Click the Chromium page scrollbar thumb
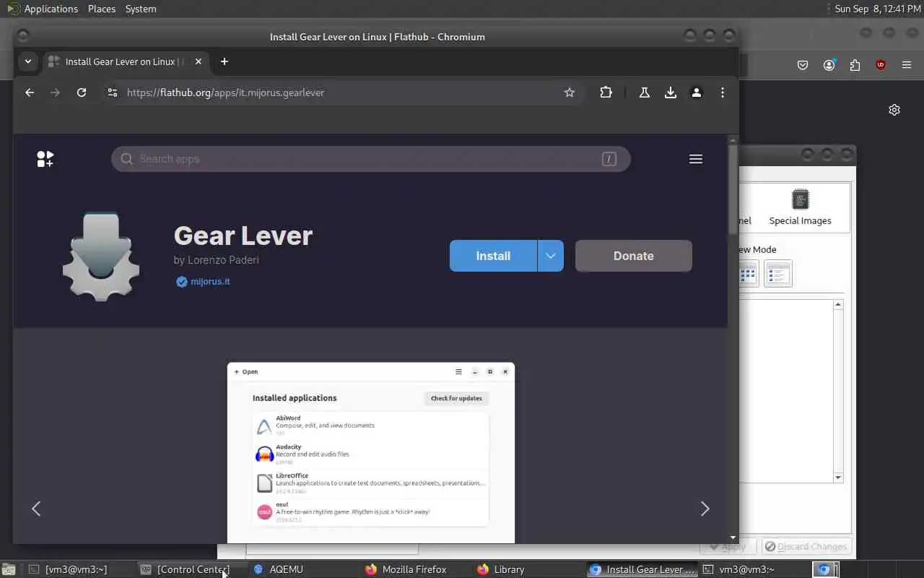Screen dimensions: 924x578 coord(733,189)
